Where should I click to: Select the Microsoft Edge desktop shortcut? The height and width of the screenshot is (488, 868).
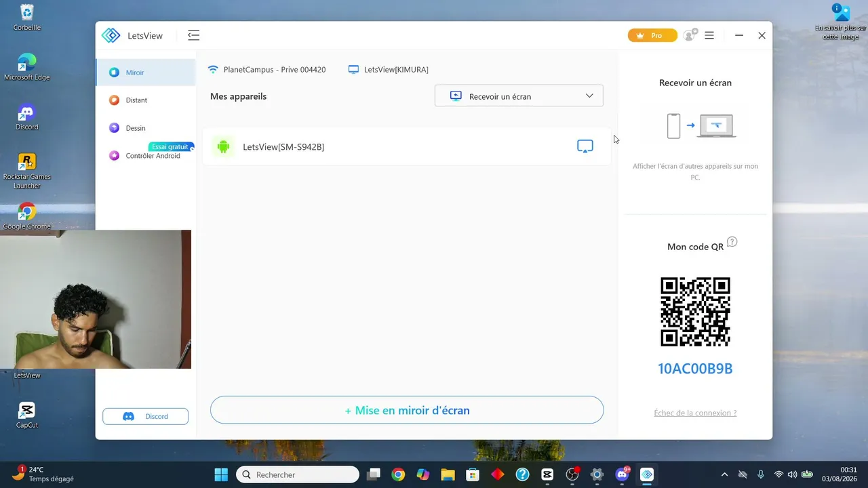[27, 67]
